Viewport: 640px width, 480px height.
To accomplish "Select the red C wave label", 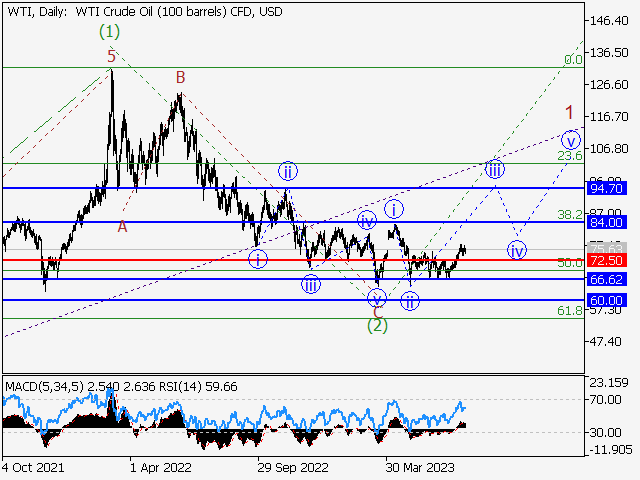I will point(378,313).
